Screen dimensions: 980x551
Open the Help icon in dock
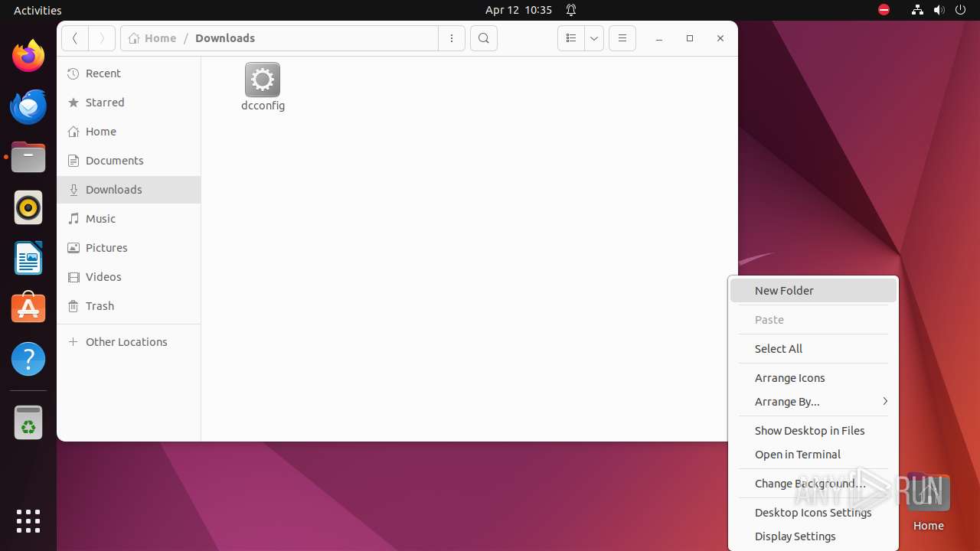click(28, 359)
